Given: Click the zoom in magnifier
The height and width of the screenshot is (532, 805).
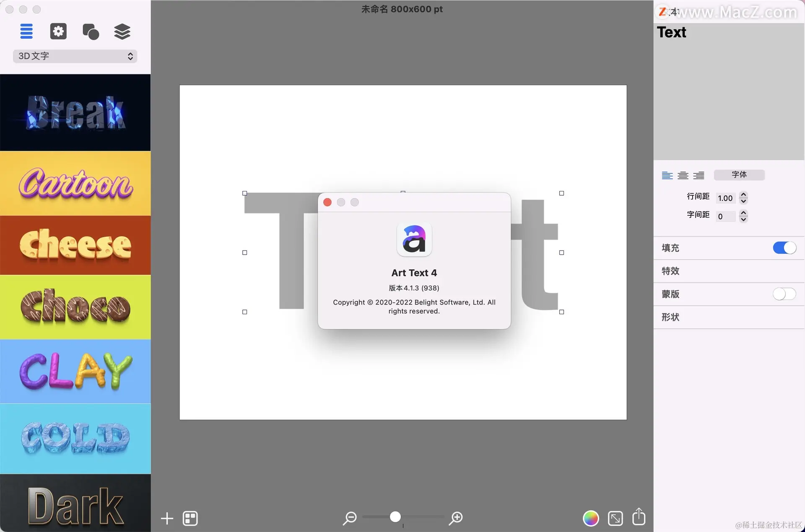Looking at the screenshot, I should (x=456, y=518).
